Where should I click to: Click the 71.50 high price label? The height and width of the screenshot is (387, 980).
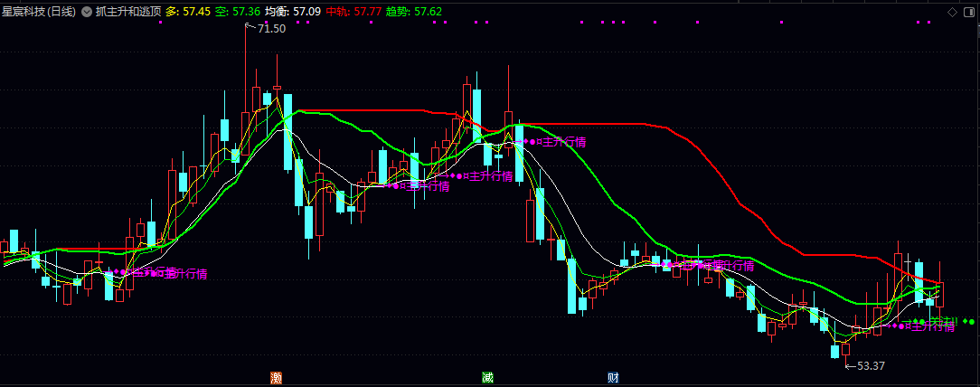tap(271, 29)
